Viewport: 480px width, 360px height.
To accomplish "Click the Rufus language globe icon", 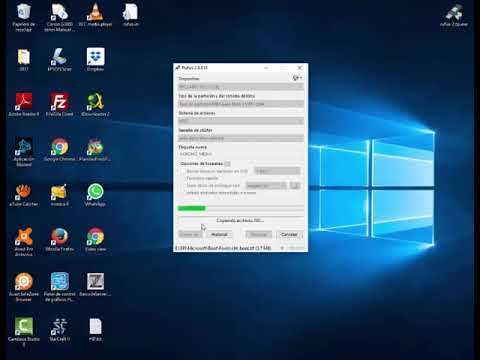I will (297, 78).
